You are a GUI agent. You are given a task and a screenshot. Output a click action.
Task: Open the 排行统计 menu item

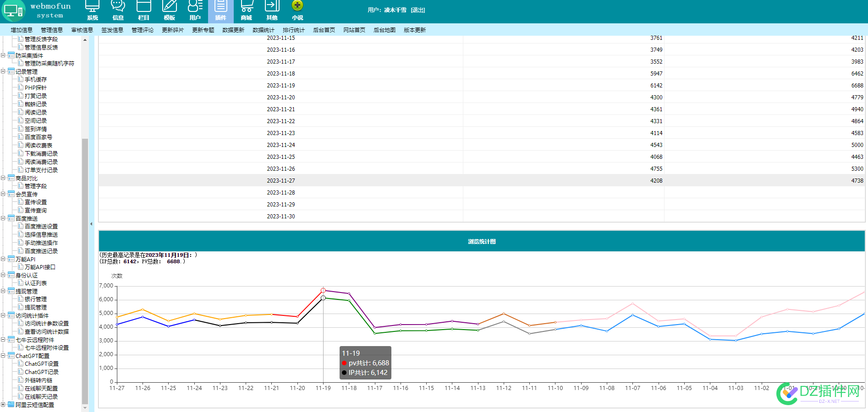tap(294, 30)
